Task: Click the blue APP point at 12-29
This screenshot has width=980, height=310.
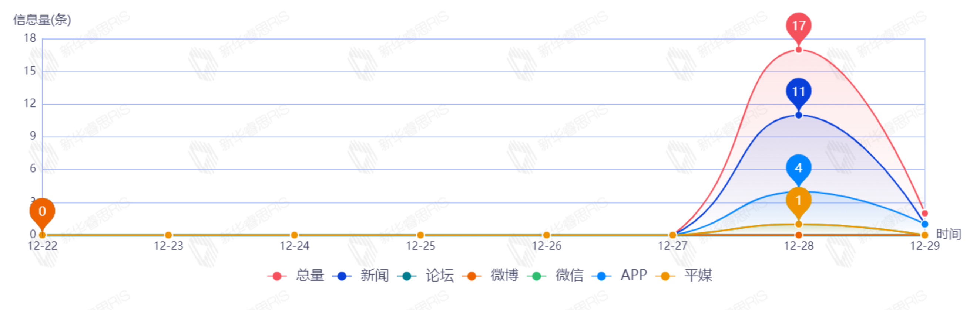Action: pos(924,224)
